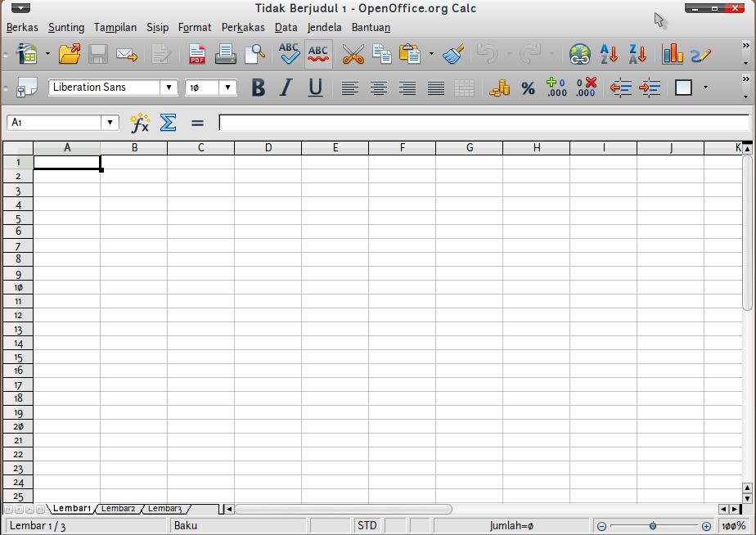Justify text alignment
The width and height of the screenshot is (756, 535).
(436, 88)
